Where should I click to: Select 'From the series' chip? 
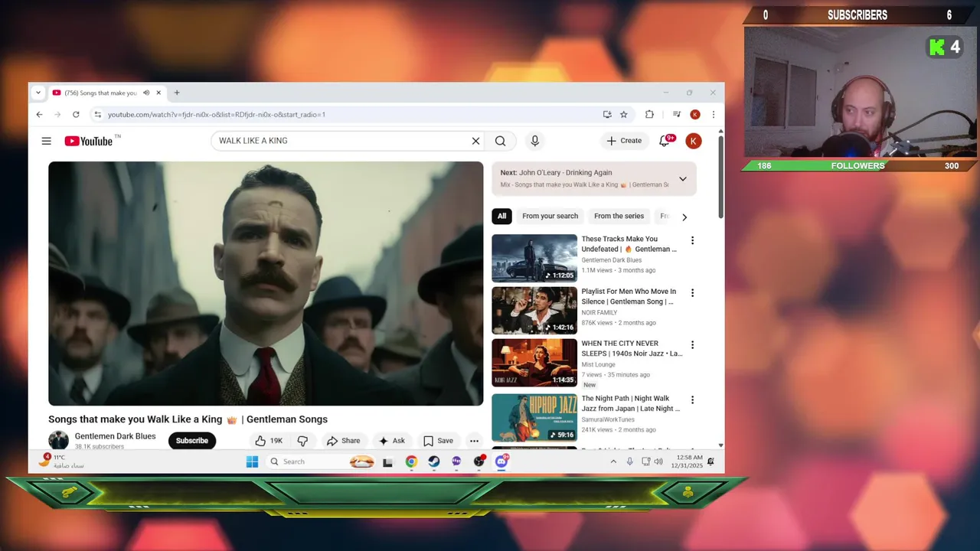pos(619,216)
